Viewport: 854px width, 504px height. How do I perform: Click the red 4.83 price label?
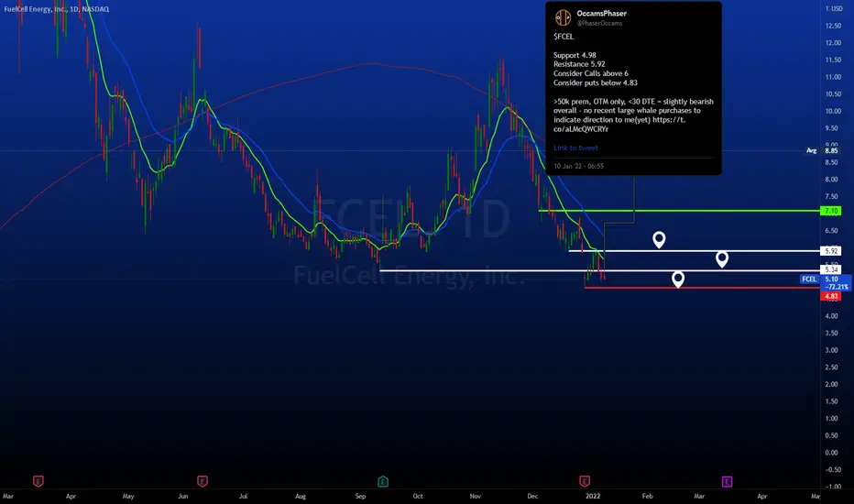[830, 296]
